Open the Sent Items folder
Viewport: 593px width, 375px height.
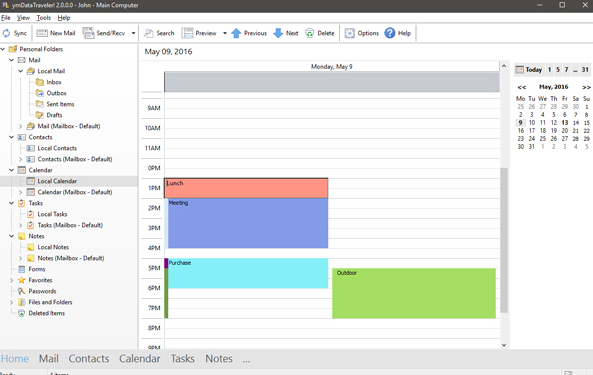[60, 104]
